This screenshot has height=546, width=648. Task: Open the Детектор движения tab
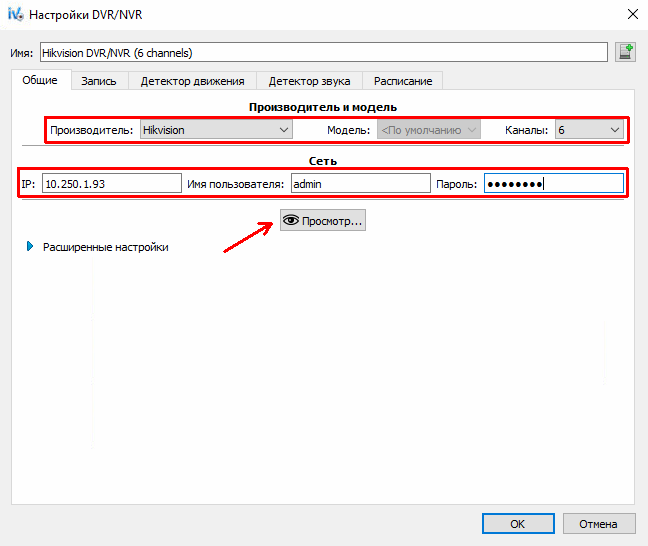[x=192, y=81]
